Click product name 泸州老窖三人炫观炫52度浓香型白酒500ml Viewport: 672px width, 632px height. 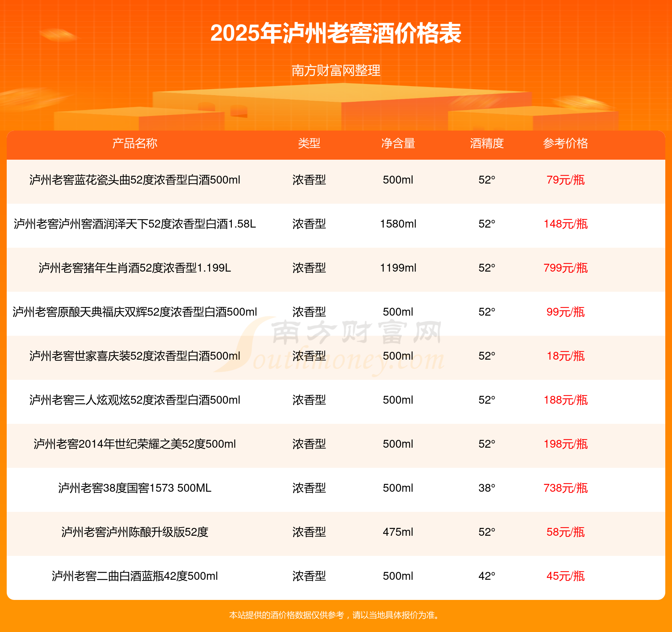pos(135,400)
